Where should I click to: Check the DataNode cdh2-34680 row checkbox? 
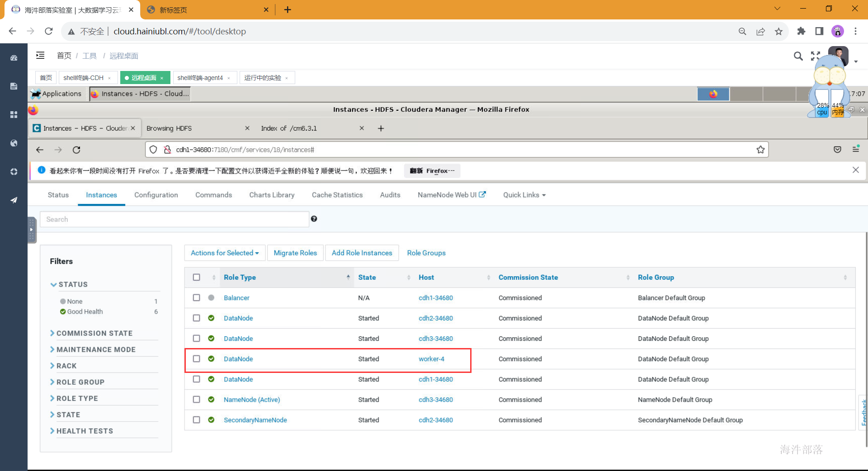point(196,318)
